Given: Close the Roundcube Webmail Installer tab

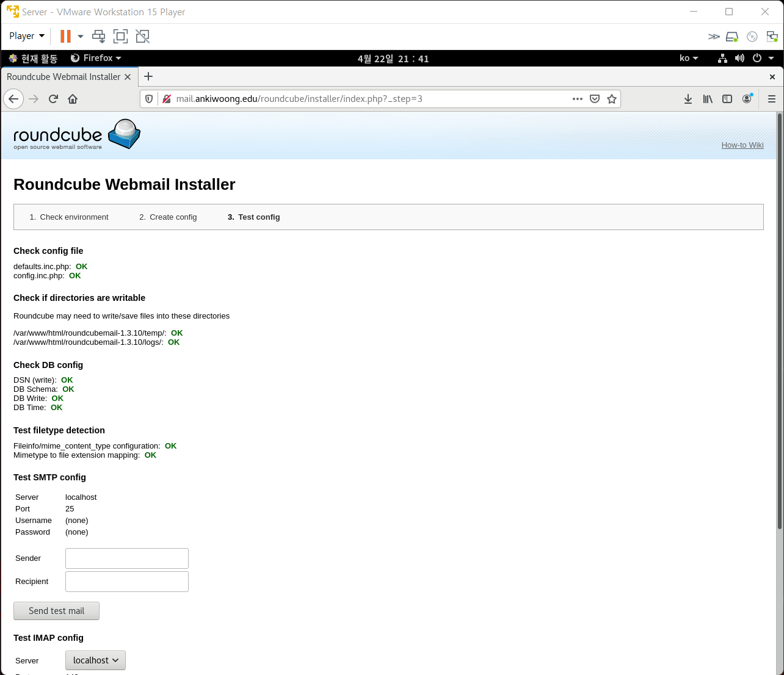Looking at the screenshot, I should 128,77.
